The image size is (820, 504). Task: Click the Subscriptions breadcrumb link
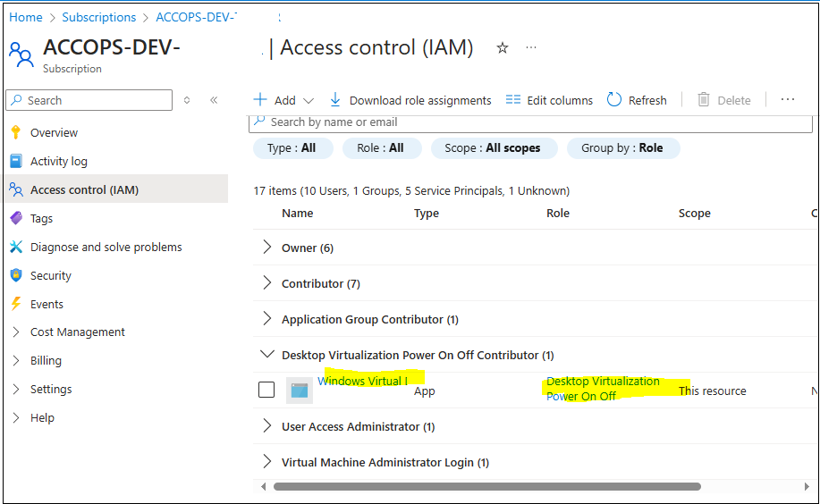[x=98, y=17]
